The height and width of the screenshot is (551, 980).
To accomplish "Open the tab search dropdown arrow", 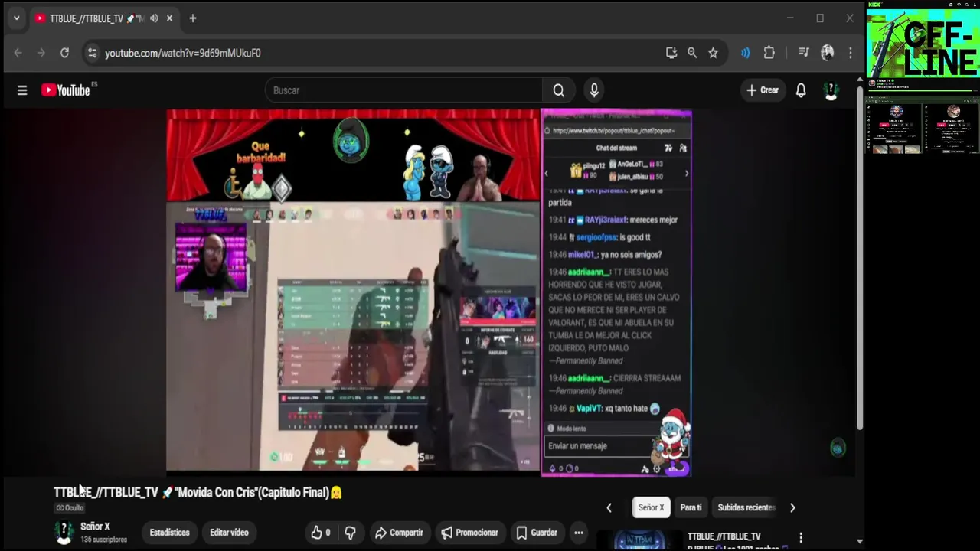I will click(16, 18).
